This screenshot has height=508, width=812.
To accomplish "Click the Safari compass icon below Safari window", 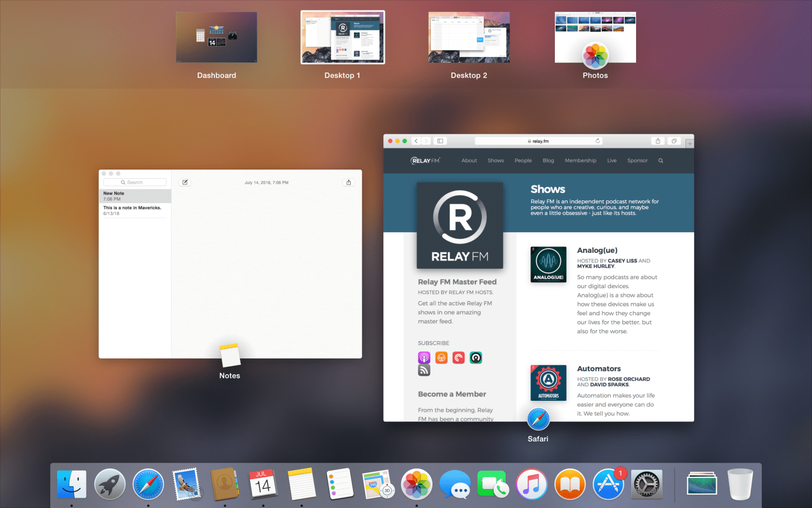I will [538, 419].
